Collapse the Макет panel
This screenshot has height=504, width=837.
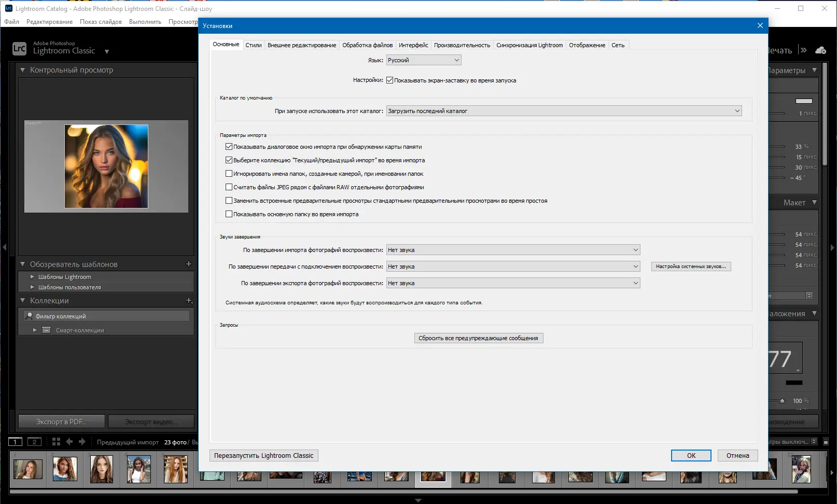point(814,202)
